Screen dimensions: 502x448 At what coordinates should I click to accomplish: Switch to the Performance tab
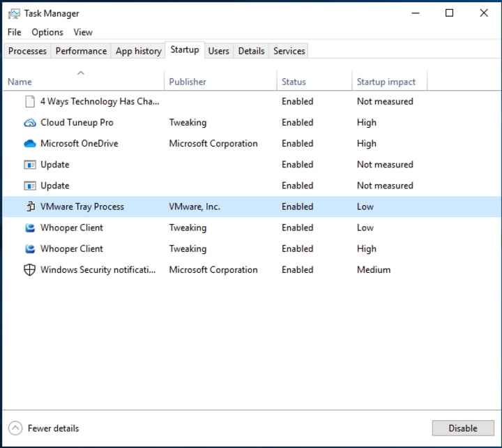81,51
